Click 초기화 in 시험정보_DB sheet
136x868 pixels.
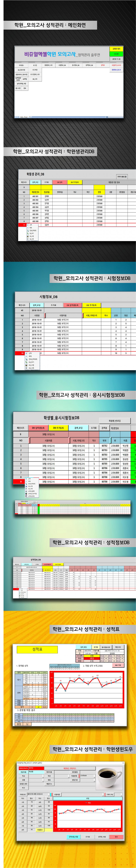tap(54, 305)
